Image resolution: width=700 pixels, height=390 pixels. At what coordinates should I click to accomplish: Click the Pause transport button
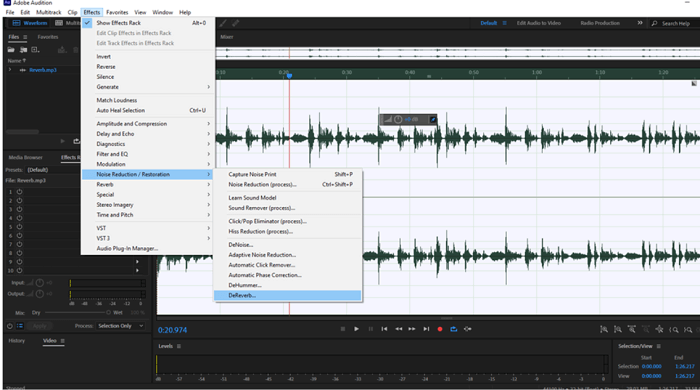(x=371, y=329)
